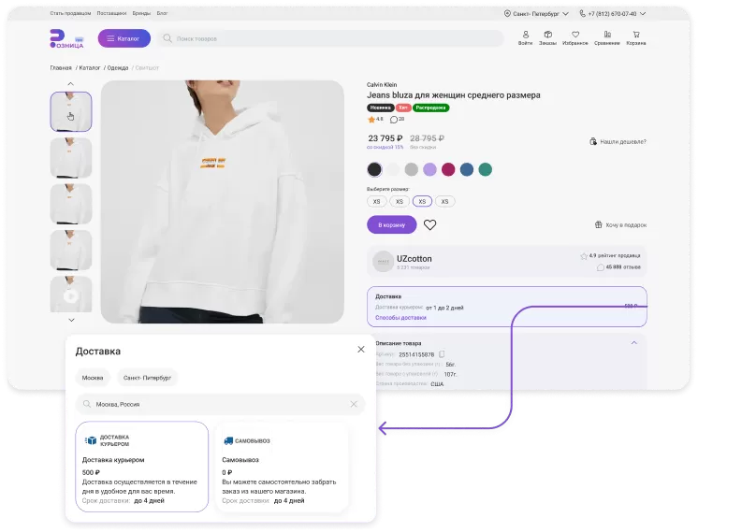Copy the product article number
The width and height of the screenshot is (756, 532).
click(x=443, y=354)
